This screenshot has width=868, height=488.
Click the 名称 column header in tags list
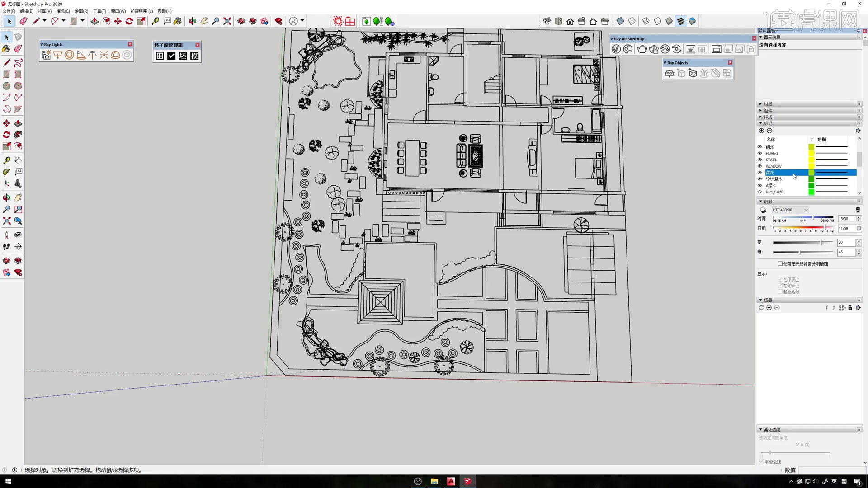tap(786, 140)
